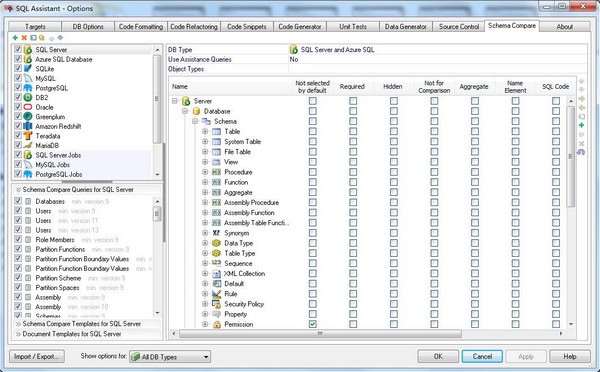
Task: Open the All DB Types dropdown
Action: pyautogui.click(x=170, y=357)
